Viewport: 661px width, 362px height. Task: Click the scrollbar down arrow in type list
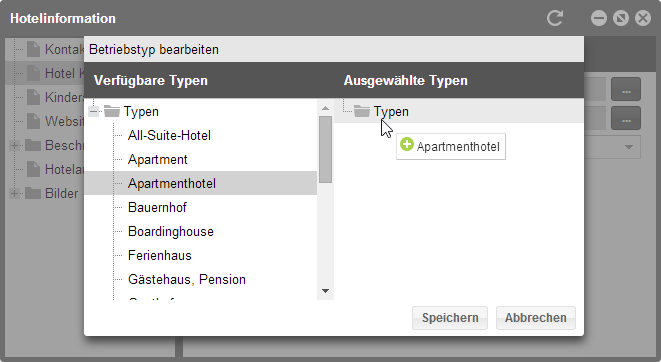tap(325, 291)
